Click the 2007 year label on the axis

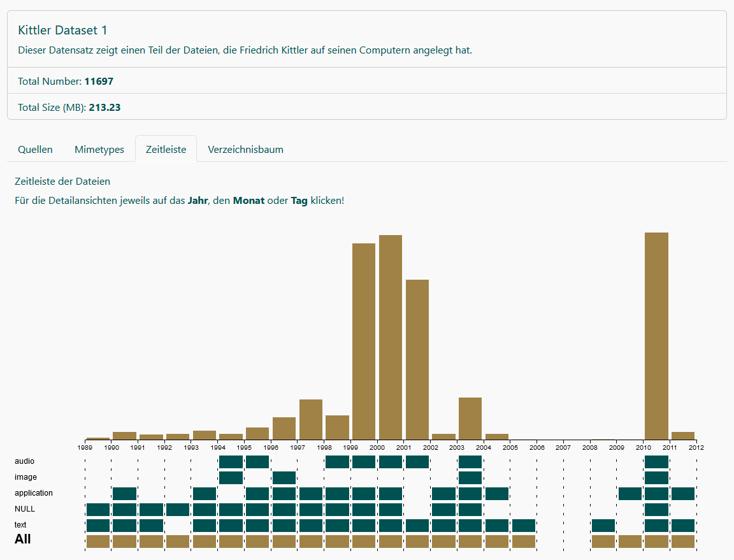[x=563, y=448]
